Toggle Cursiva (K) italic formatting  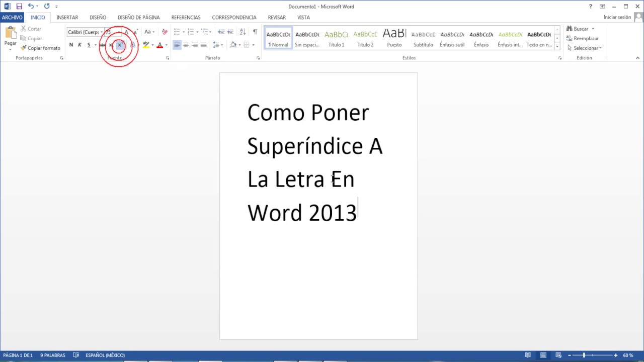(x=79, y=45)
